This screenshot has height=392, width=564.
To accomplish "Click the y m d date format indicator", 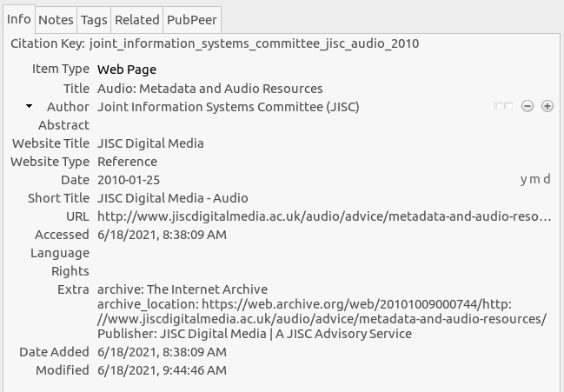I will click(535, 179).
